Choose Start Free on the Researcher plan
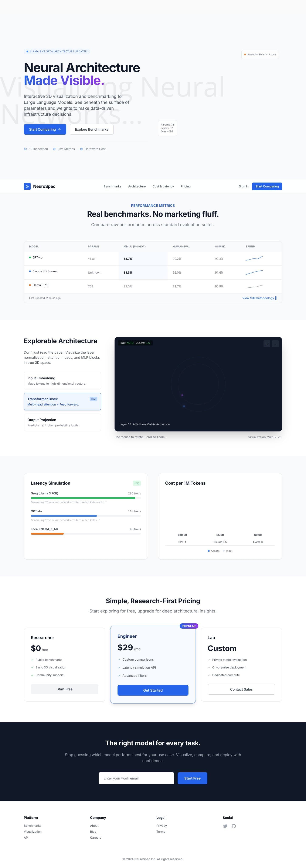Image resolution: width=306 pixels, height=868 pixels. point(65,689)
